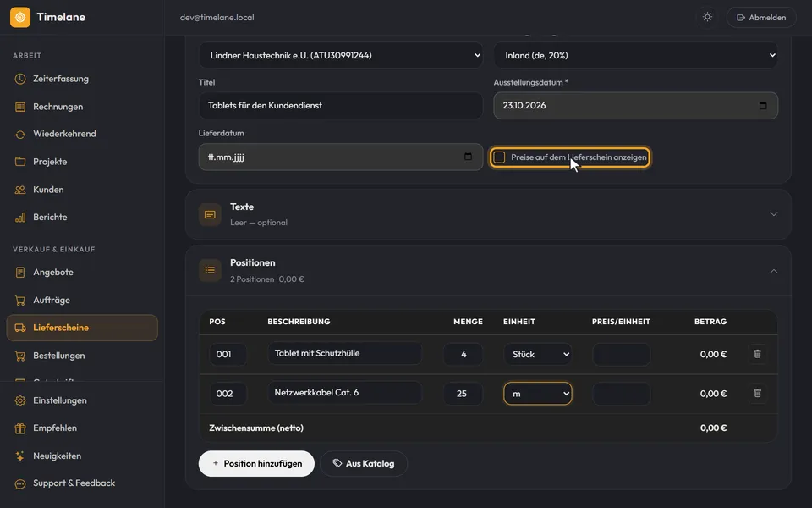Open Angebote in the sidebar
812x508 pixels.
82,272
